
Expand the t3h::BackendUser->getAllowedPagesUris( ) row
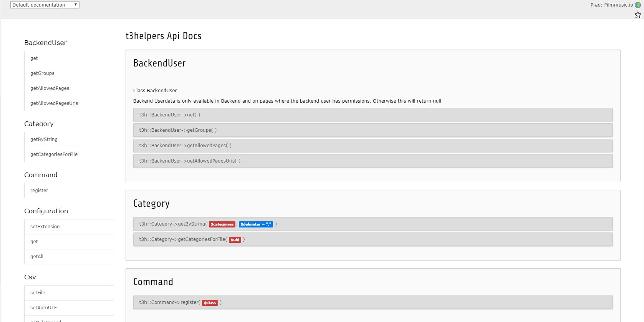[x=373, y=161]
